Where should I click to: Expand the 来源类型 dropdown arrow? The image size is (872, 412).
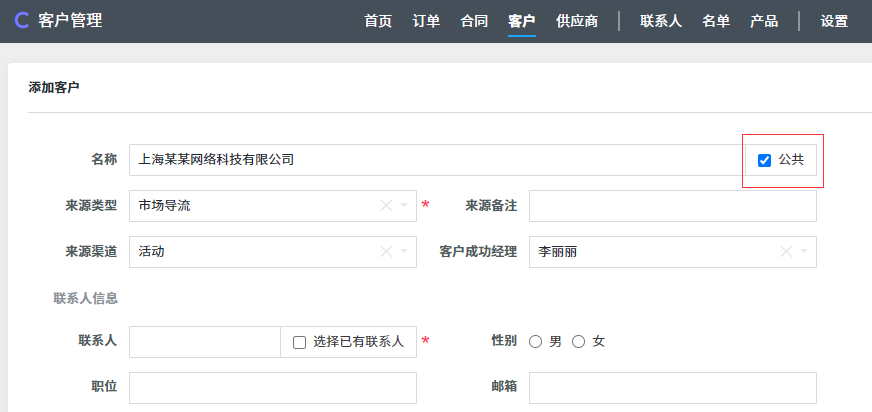pos(404,206)
